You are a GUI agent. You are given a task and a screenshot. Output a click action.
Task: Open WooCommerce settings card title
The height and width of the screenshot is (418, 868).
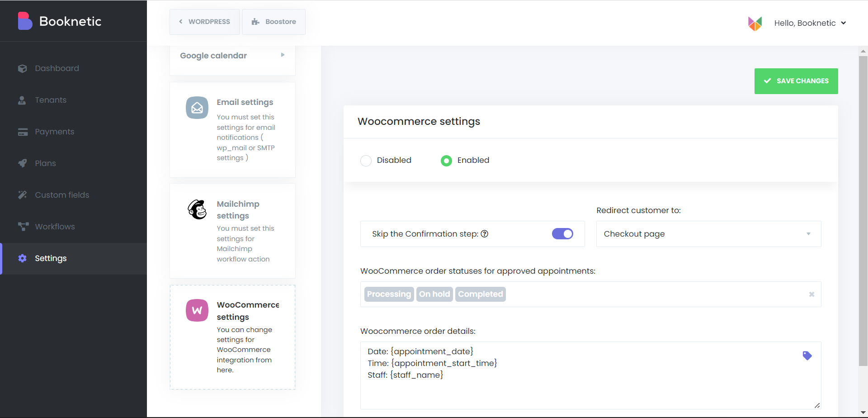pos(248,311)
